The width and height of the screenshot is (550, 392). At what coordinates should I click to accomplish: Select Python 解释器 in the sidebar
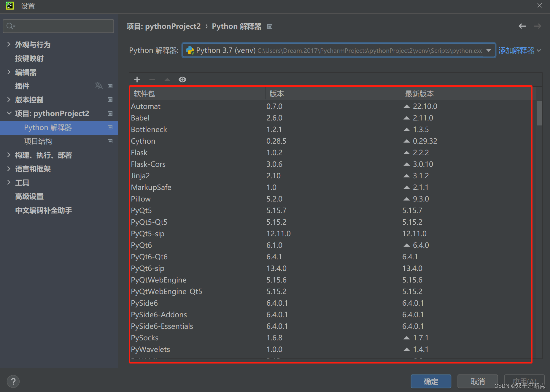point(59,128)
